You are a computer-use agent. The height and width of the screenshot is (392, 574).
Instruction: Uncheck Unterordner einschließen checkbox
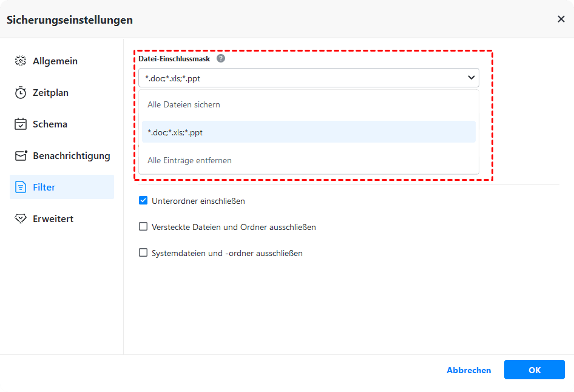tap(143, 200)
